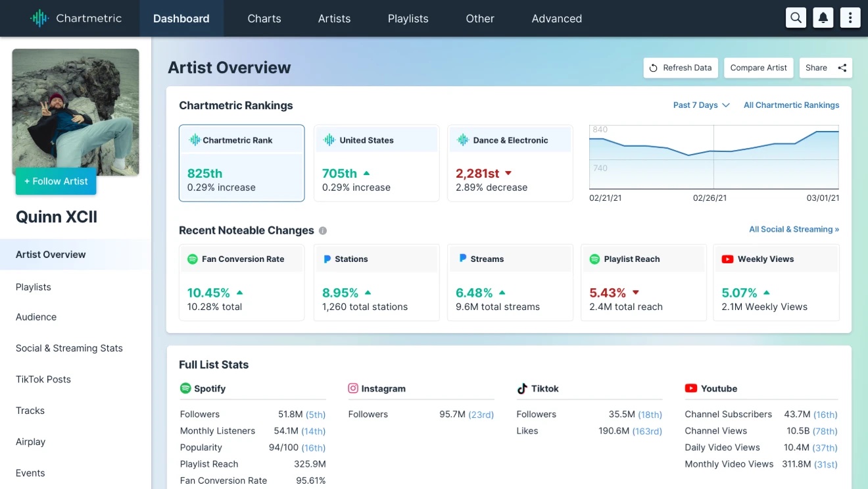The width and height of the screenshot is (868, 489).
Task: Click the TikTok icon in Full List Stats
Action: point(522,388)
